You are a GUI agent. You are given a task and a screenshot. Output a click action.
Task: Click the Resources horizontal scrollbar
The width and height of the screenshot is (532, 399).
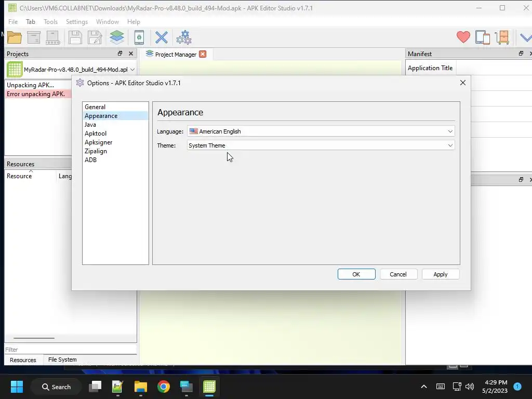click(34, 338)
